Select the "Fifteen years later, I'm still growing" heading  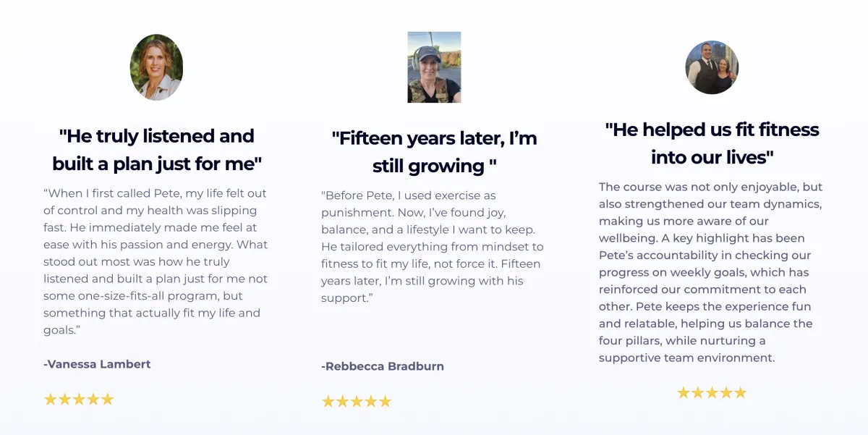pyautogui.click(x=434, y=152)
